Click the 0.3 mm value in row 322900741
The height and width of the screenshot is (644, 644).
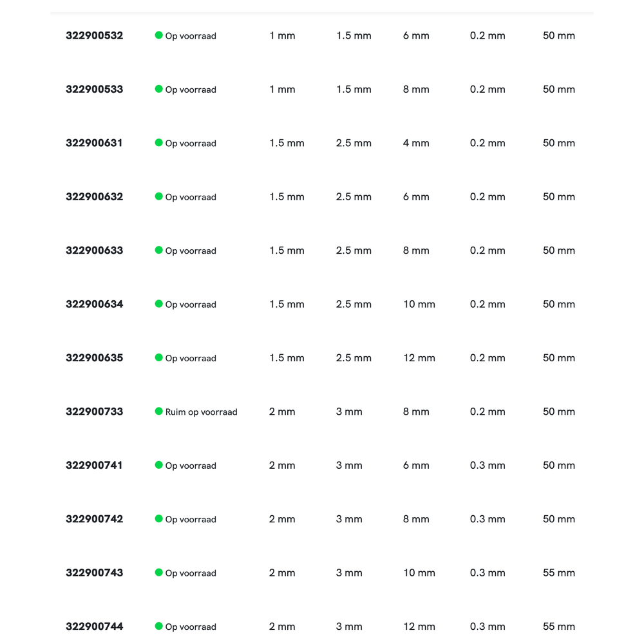point(488,465)
